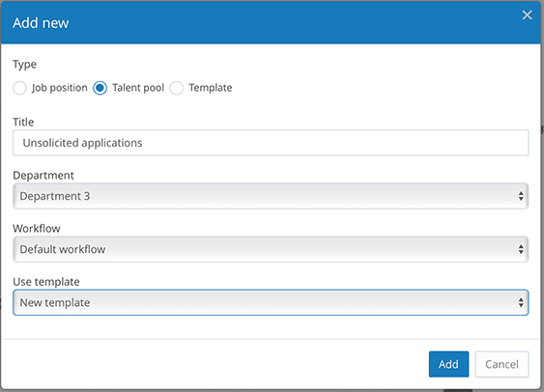Screen dimensions: 544x392
Task: Click the New template dropdown arrows icon
Action: click(x=521, y=302)
